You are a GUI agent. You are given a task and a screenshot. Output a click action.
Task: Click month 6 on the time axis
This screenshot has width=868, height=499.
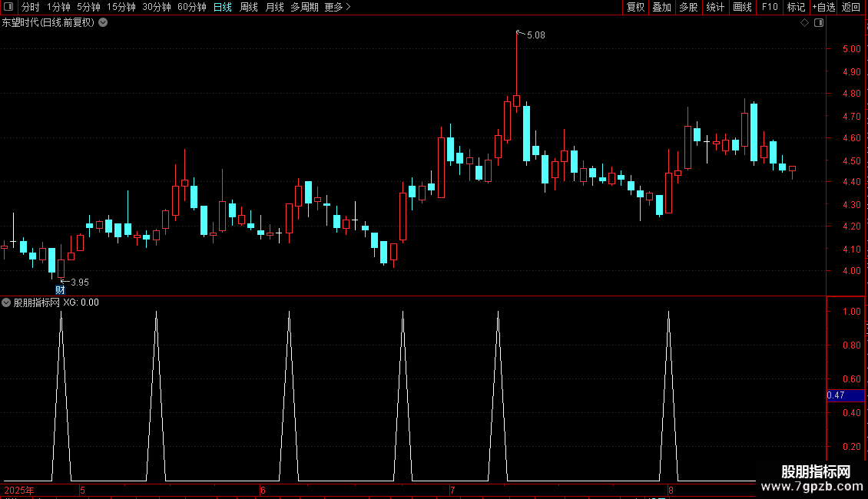click(x=263, y=490)
